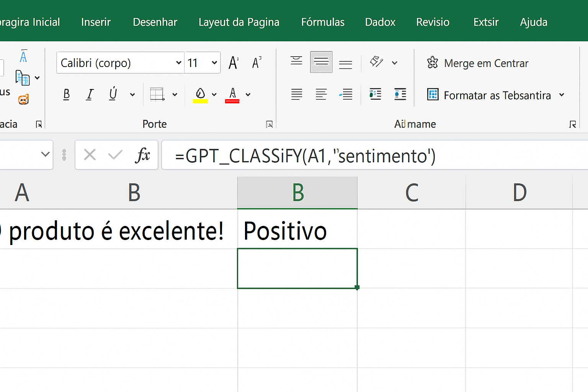Expand the underline style dropdown arrow
The height and width of the screenshot is (392, 588).
pyautogui.click(x=132, y=95)
